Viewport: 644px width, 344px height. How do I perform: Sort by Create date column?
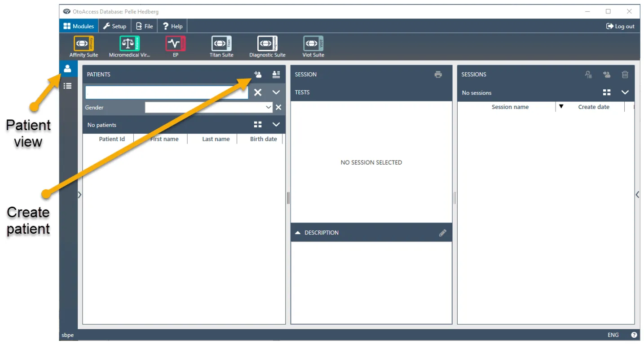click(x=593, y=107)
